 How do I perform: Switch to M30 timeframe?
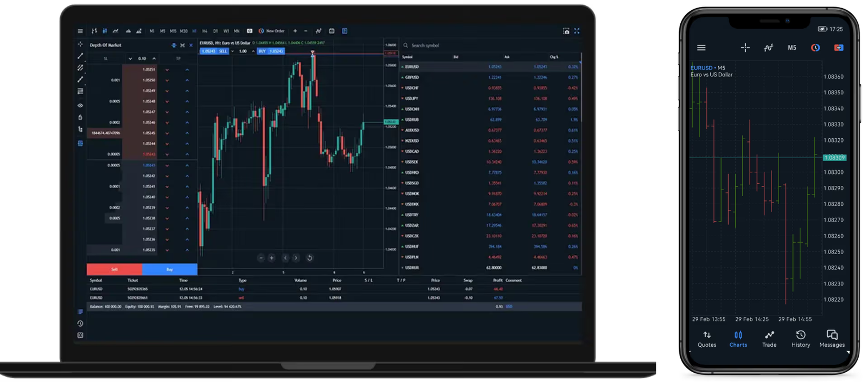coord(183,31)
